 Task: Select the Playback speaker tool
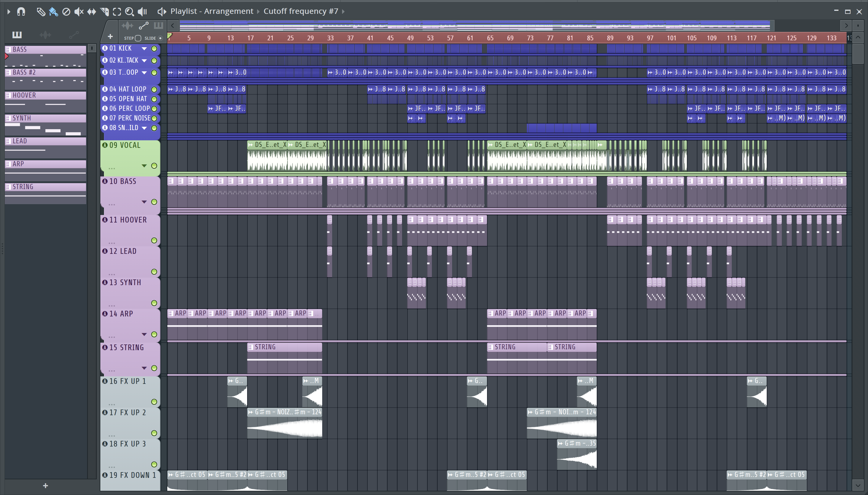coord(142,12)
